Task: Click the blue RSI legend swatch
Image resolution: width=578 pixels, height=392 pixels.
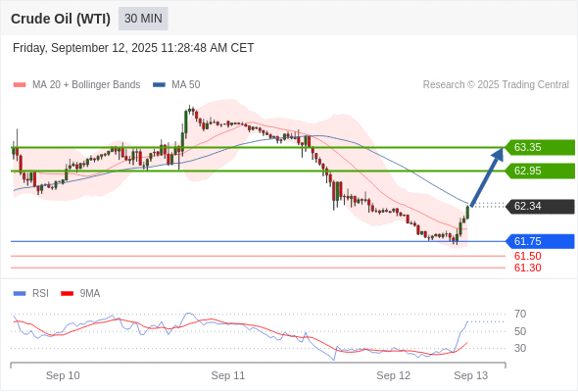Action: click(20, 294)
